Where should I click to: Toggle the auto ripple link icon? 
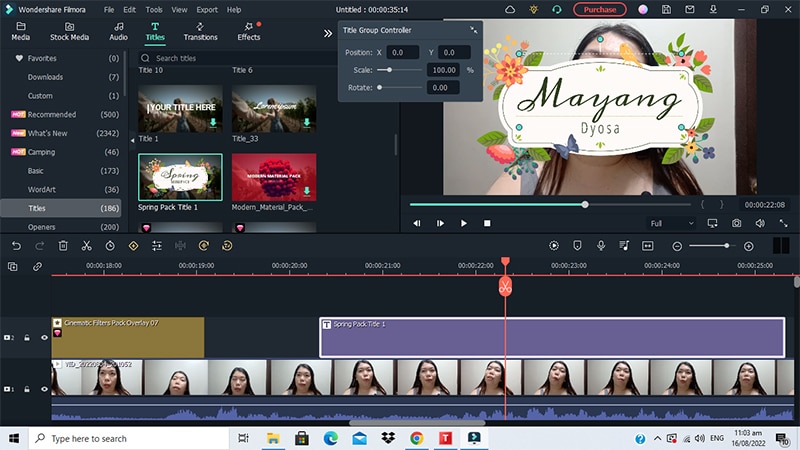37,266
